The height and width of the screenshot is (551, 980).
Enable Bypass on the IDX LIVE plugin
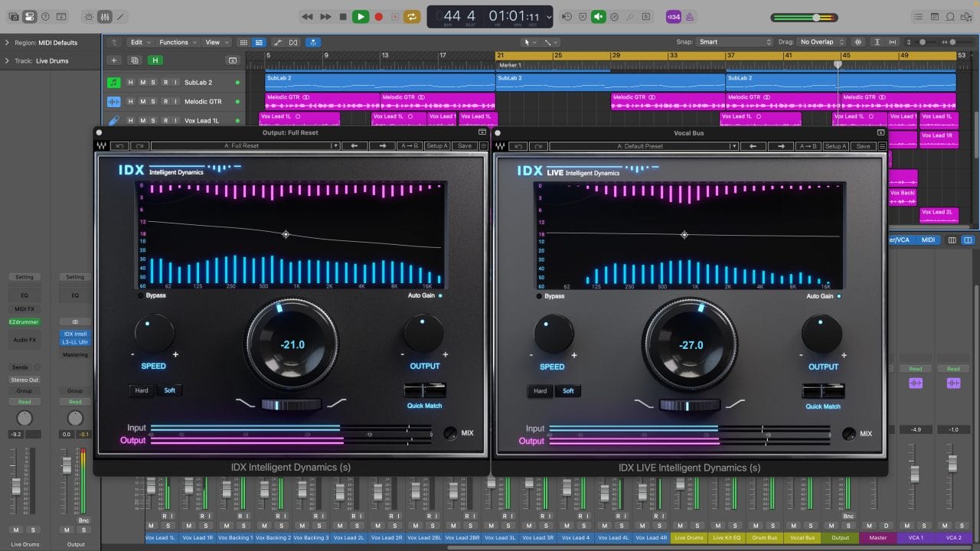tap(538, 297)
